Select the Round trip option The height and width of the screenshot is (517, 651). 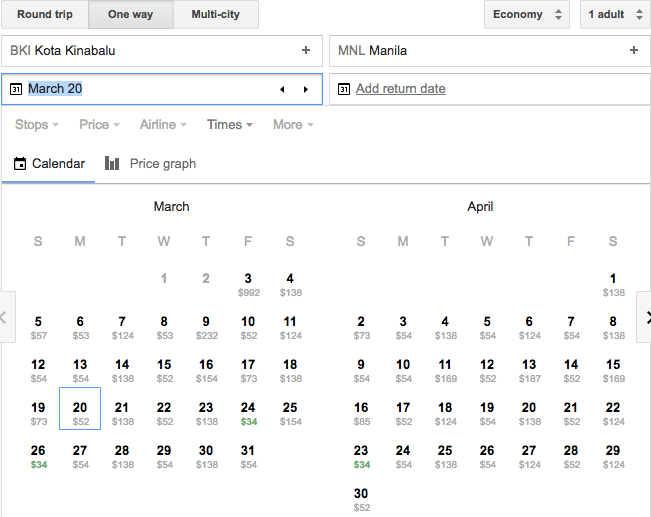pyautogui.click(x=45, y=14)
